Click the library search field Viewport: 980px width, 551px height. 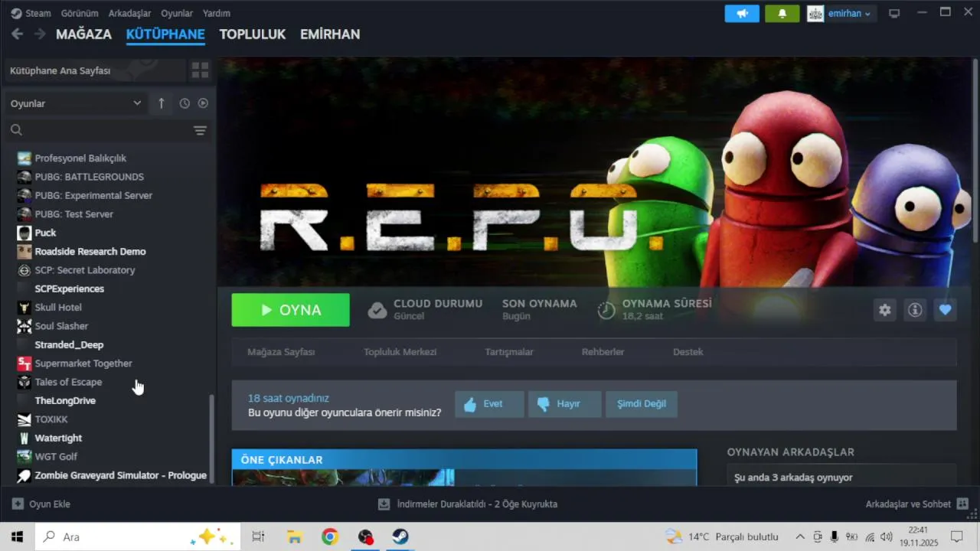(x=98, y=130)
